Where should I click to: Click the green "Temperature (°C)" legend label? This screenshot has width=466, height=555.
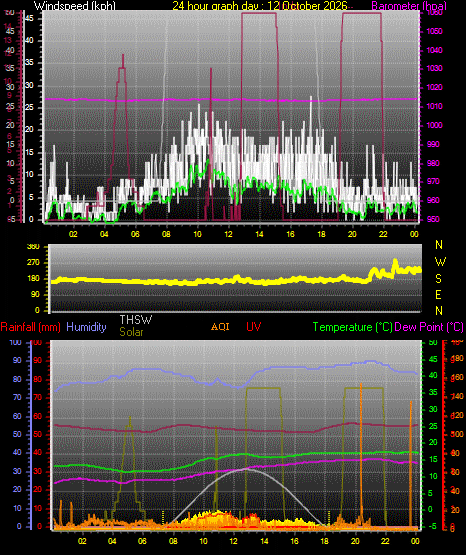click(x=352, y=327)
